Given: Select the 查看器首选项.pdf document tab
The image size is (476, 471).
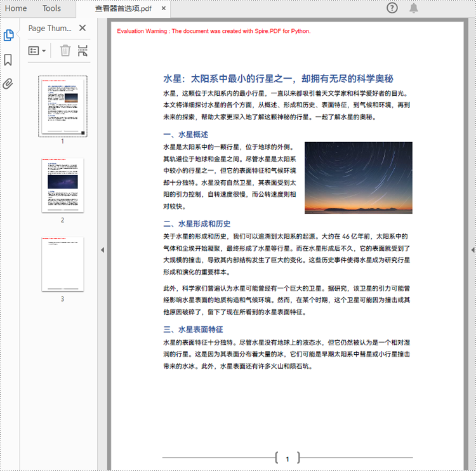Looking at the screenshot, I should coord(123,8).
